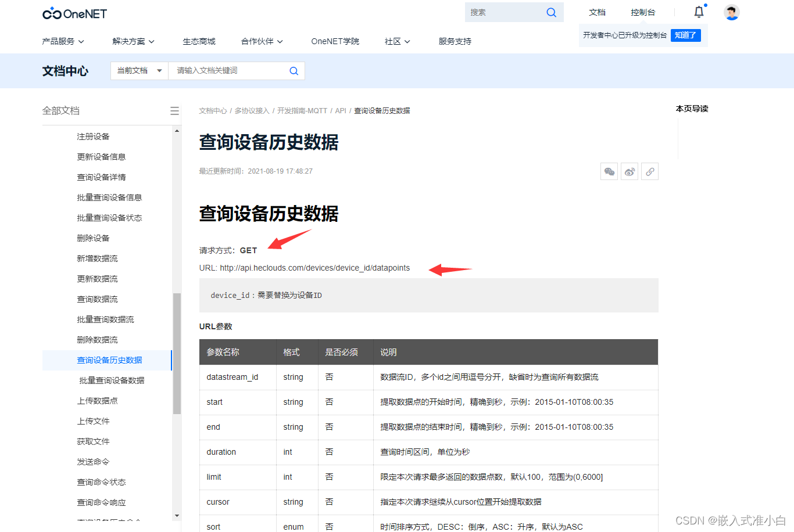Share the page via the WeChat icon

coord(609,171)
